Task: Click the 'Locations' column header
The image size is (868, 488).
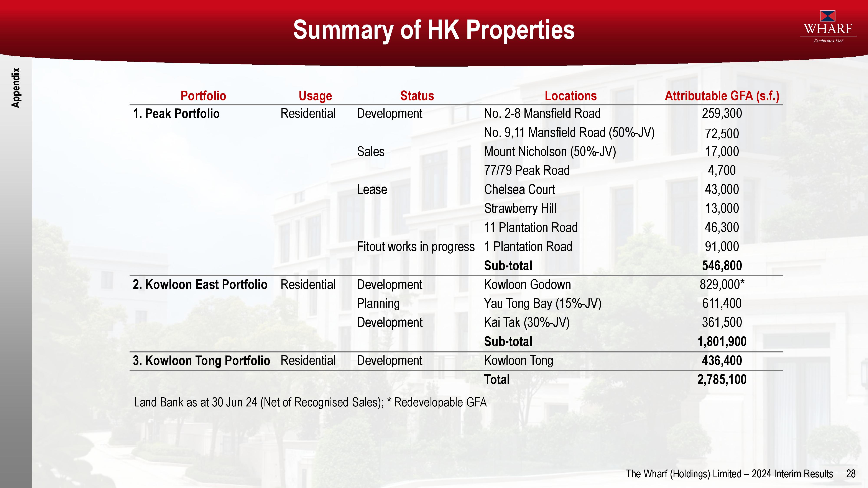Action: pyautogui.click(x=571, y=96)
